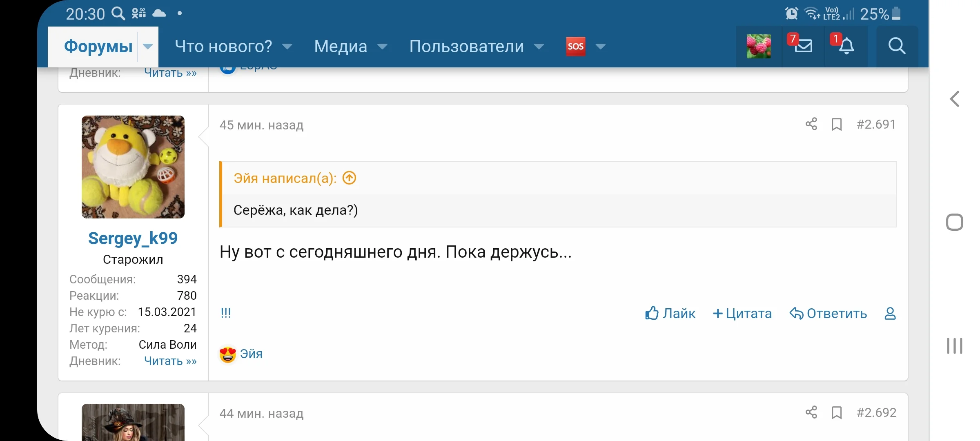This screenshot has width=980, height=441.
Task: Expand the Форумы dropdown
Action: coord(147,46)
